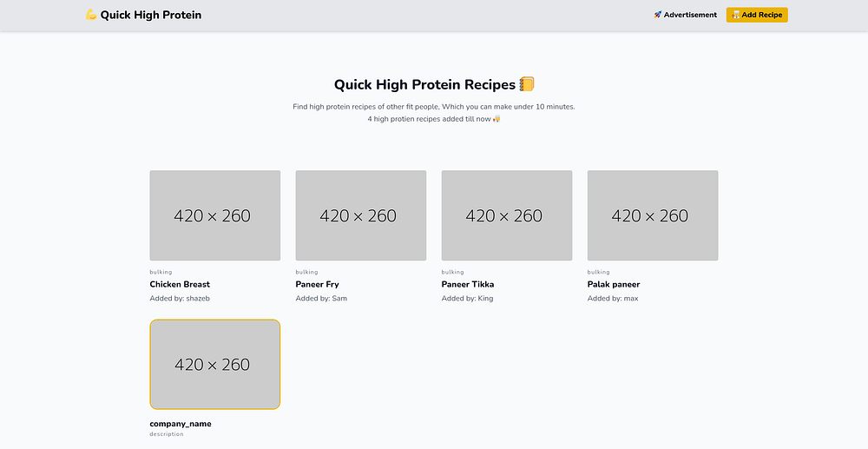
Task: Click the notebook emoji beside the main heading
Action: click(x=526, y=84)
